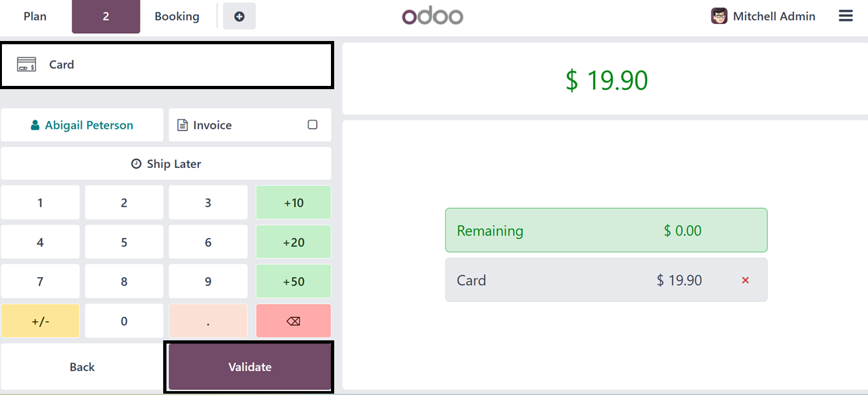Switch to the Plan tab

[x=35, y=16]
